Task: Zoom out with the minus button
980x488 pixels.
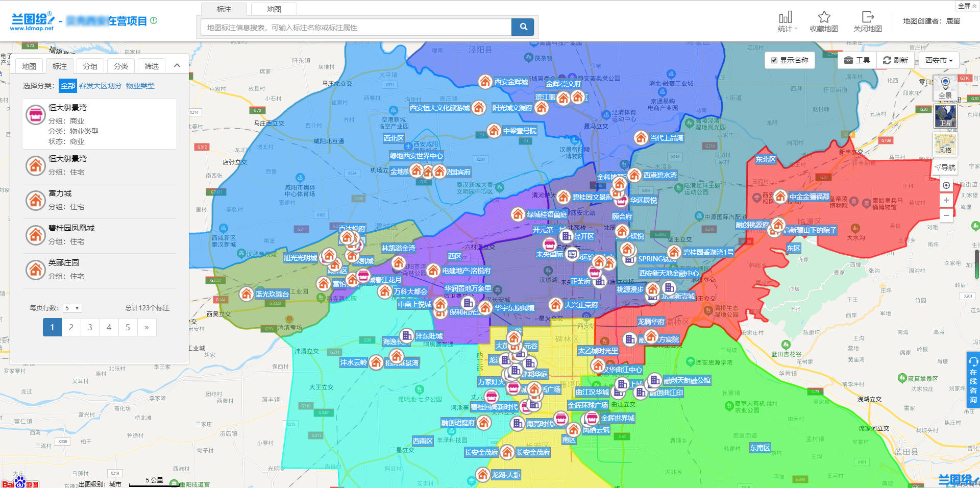Action: (x=946, y=215)
